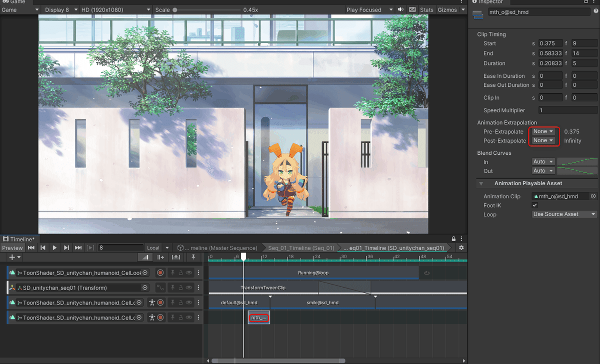
Task: Toggle Mute Audio in Game view
Action: click(400, 9)
